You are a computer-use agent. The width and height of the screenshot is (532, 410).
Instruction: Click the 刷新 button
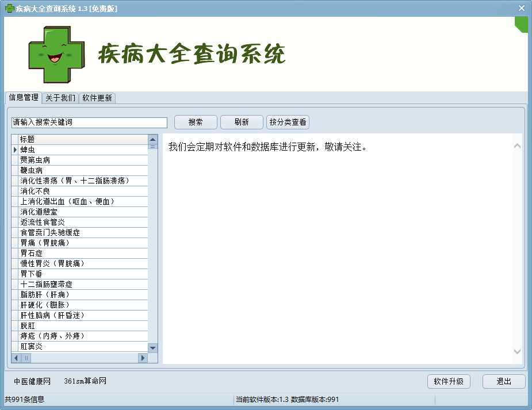point(242,122)
